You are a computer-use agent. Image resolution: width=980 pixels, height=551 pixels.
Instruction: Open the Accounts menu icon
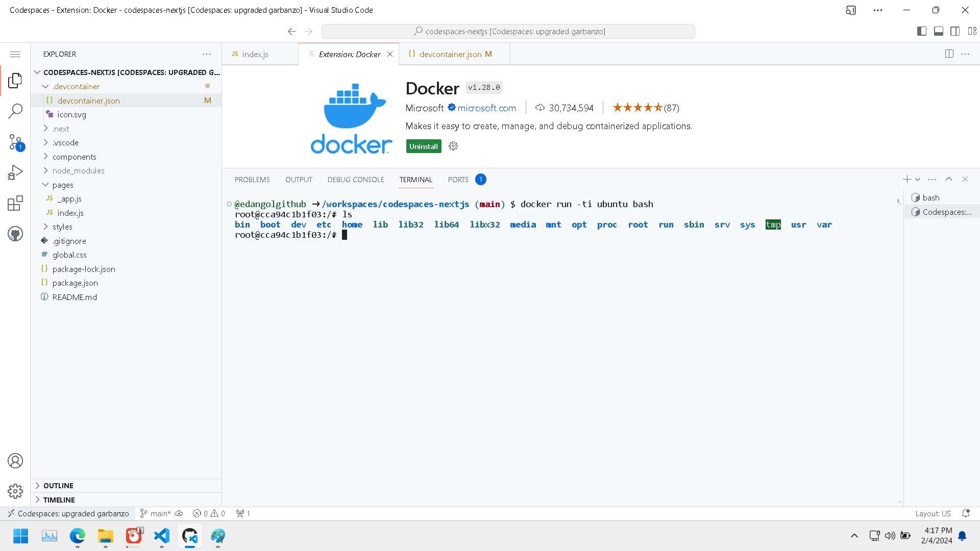coord(15,461)
